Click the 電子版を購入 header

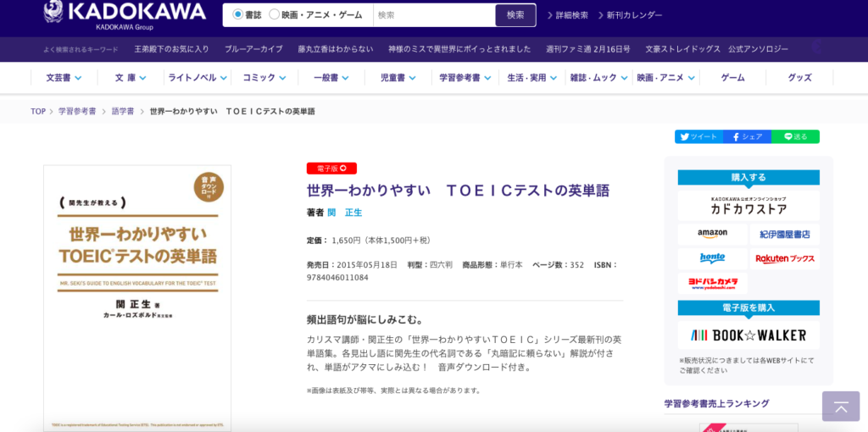pyautogui.click(x=748, y=307)
